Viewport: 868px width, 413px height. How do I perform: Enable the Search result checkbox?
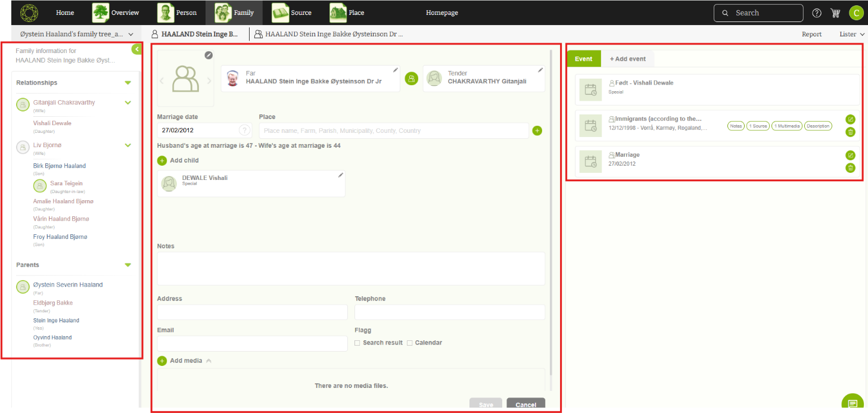[x=357, y=343]
